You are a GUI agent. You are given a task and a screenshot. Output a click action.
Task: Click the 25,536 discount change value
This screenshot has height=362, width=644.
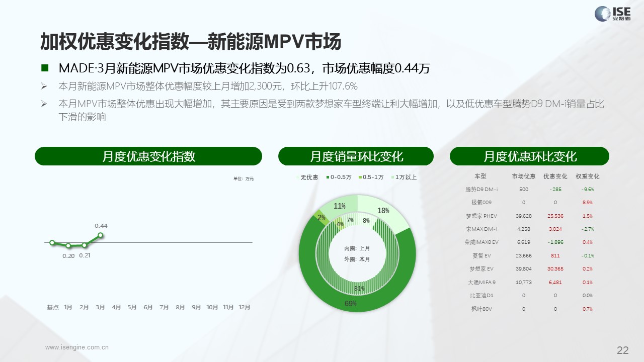[555, 216]
